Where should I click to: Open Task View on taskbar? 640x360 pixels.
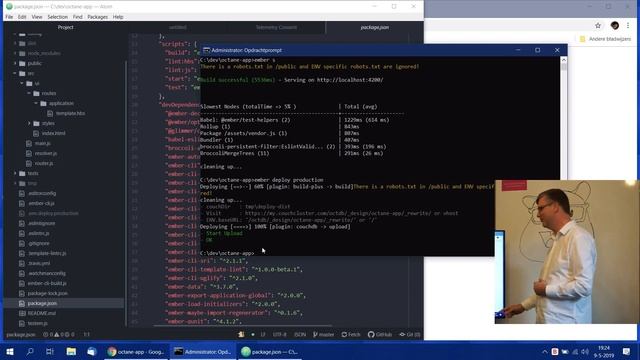50,351
